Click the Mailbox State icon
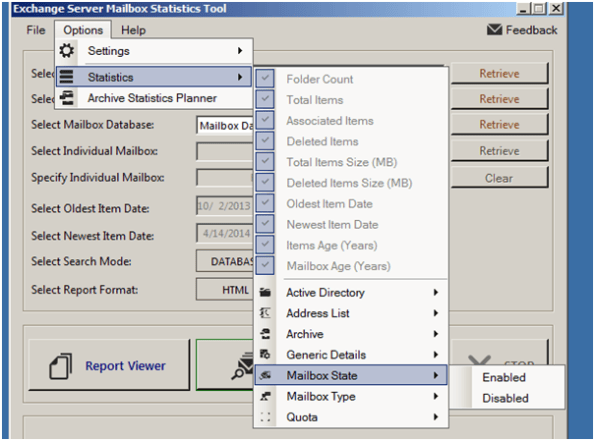This screenshot has height=441, width=595. (265, 375)
